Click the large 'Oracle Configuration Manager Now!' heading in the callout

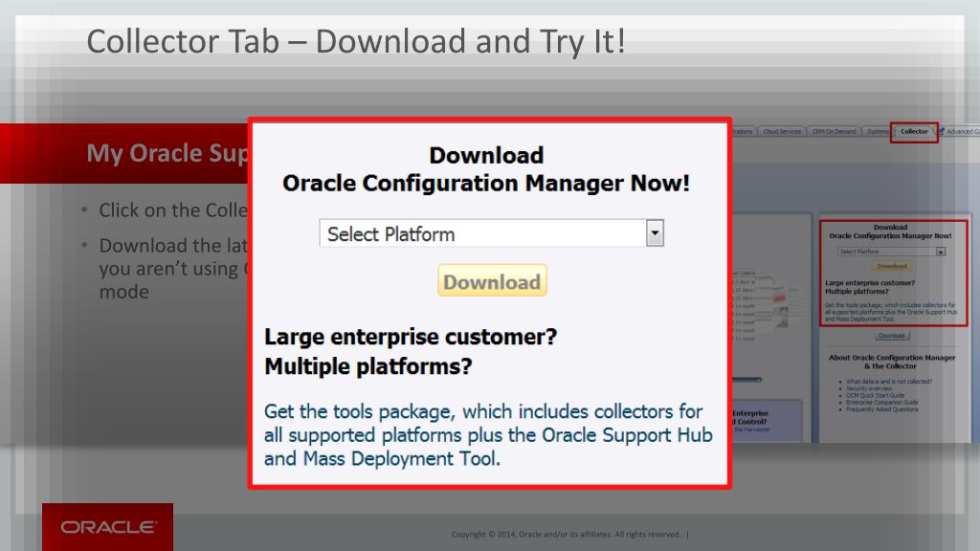486,183
